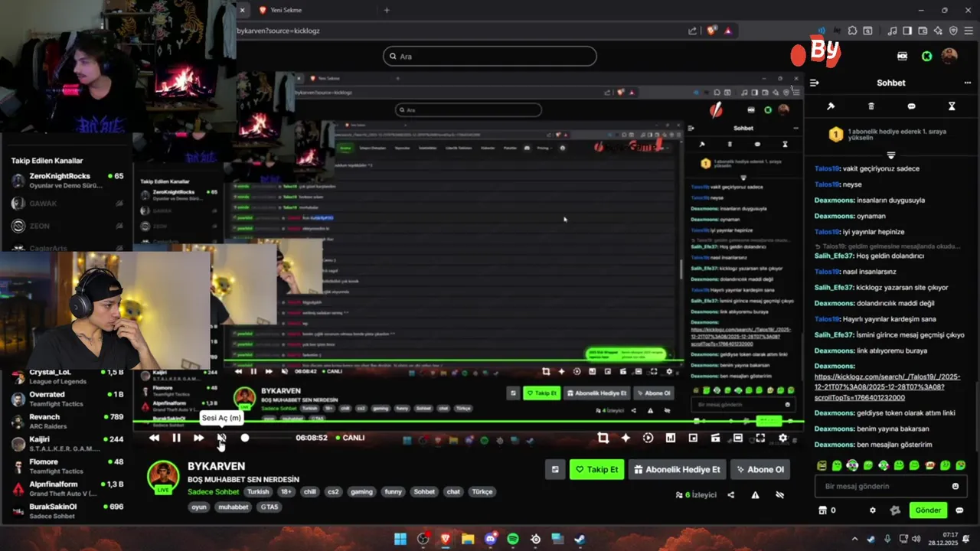
Task: Send the message with Gönder
Action: coord(928,510)
